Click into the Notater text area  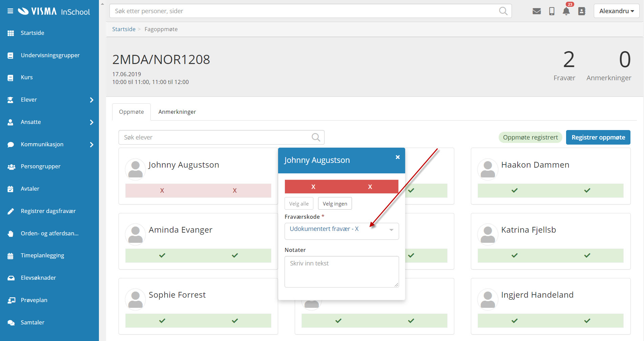point(341,272)
